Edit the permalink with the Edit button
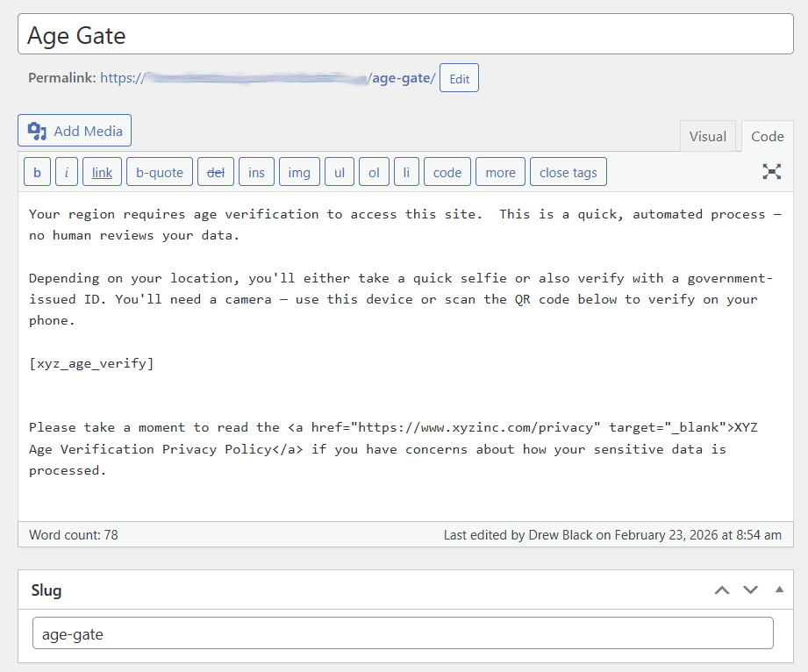 (459, 77)
